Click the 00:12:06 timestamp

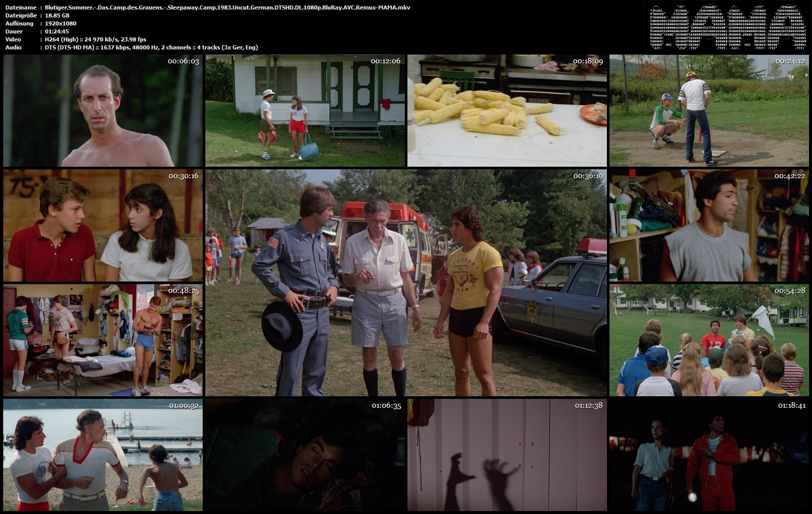(385, 61)
